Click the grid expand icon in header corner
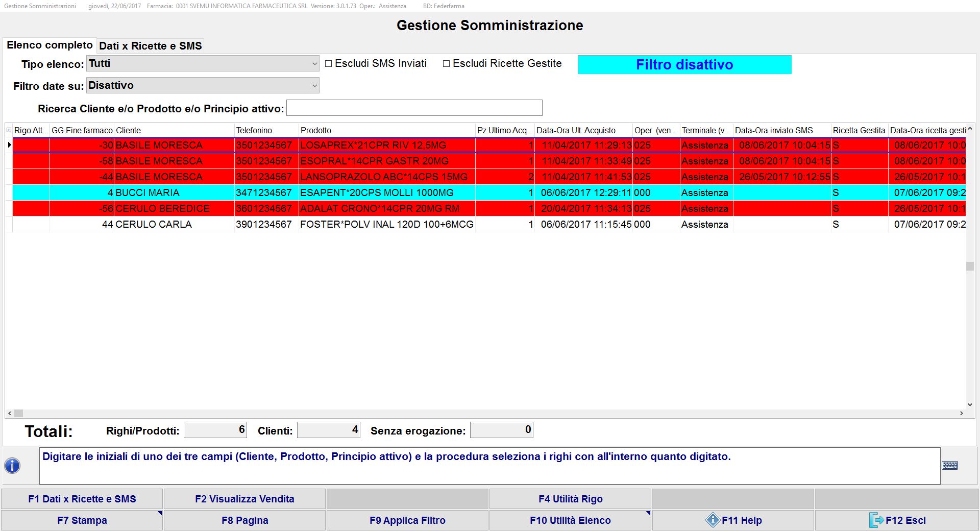The image size is (980, 531). click(9, 130)
